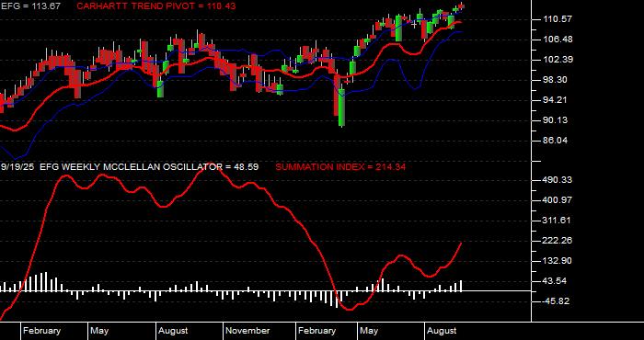The image size is (644, 340).
Task: Select November on the timeline
Action: click(x=247, y=331)
